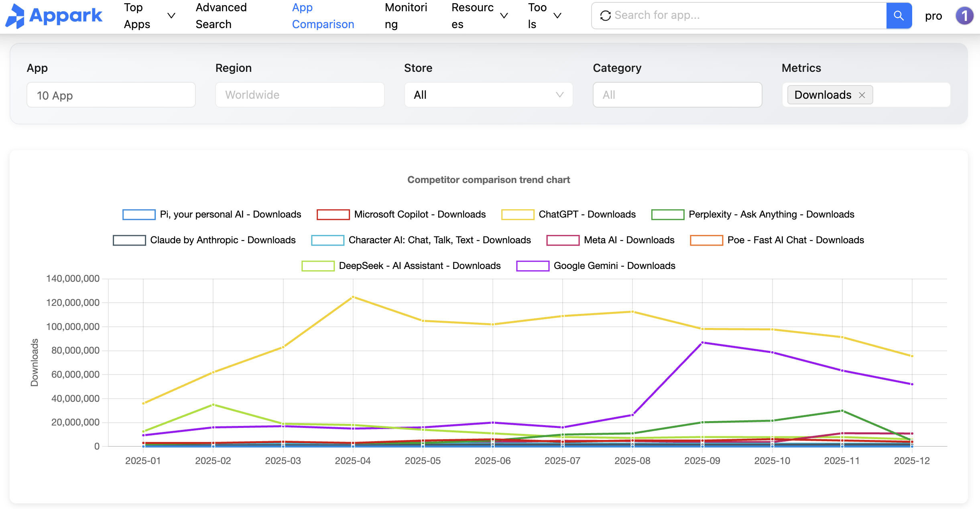Open the Region Worldwide selector
The height and width of the screenshot is (509, 980).
point(300,95)
